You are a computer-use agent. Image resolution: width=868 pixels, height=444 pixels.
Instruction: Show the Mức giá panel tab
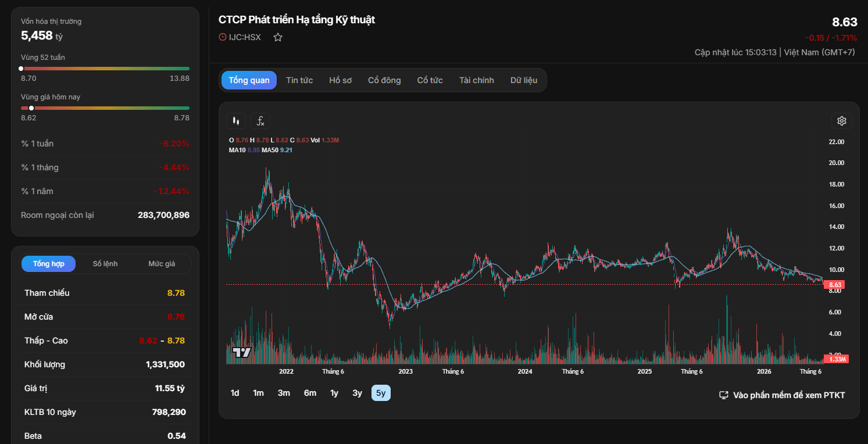pos(162,264)
